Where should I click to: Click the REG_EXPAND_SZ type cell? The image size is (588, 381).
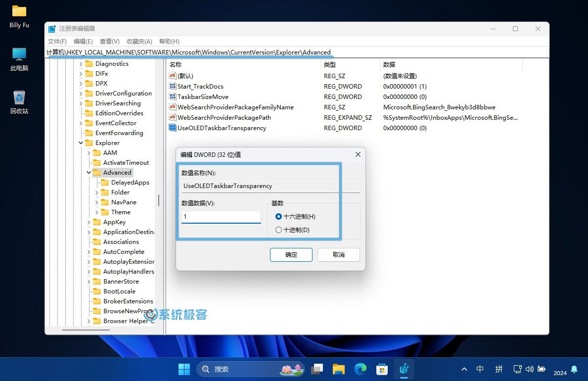coord(348,117)
